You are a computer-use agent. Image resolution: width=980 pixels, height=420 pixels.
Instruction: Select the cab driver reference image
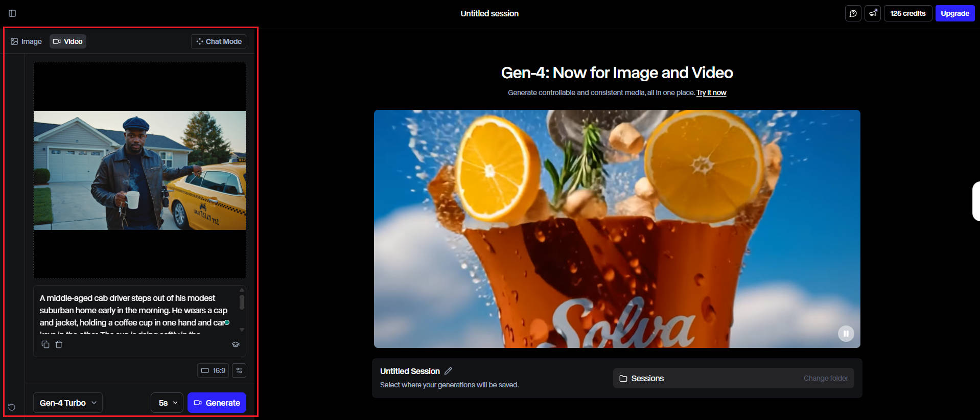click(x=139, y=170)
